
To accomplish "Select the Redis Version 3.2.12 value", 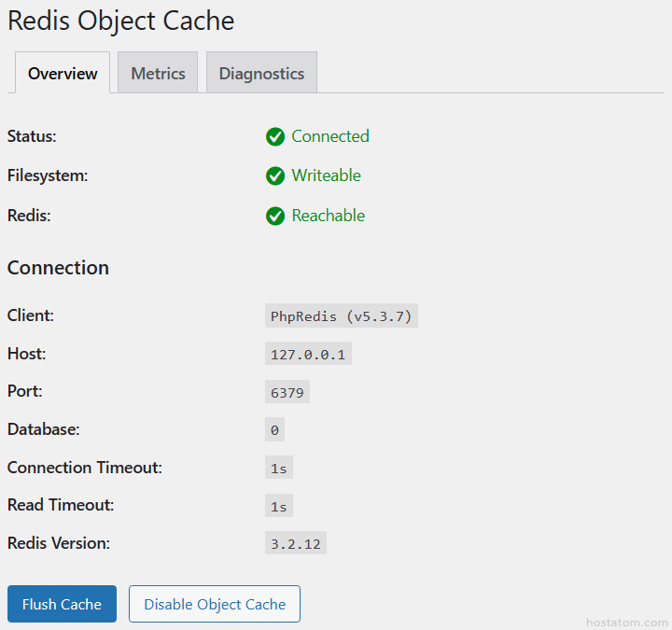I will [x=295, y=544].
